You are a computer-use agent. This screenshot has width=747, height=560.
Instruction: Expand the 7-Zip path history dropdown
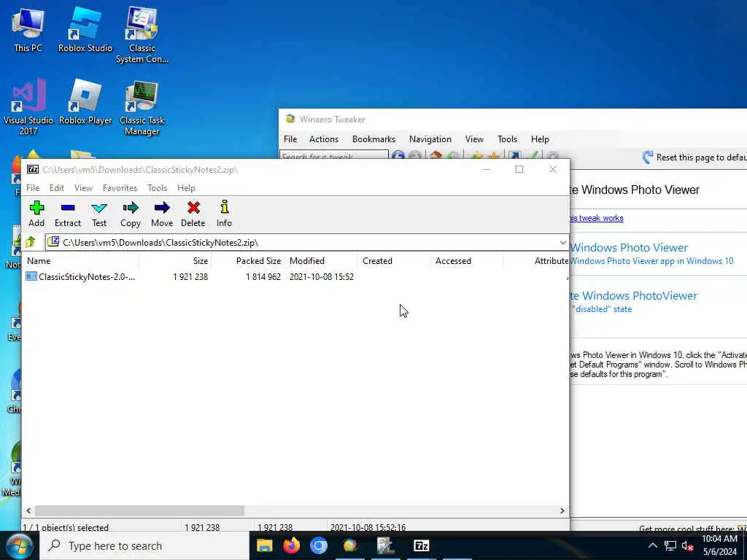(x=562, y=242)
